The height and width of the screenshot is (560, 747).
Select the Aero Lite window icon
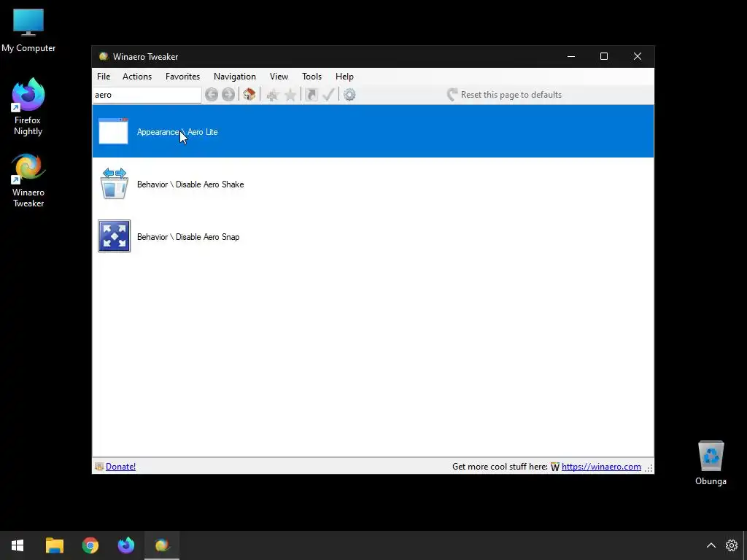(113, 131)
